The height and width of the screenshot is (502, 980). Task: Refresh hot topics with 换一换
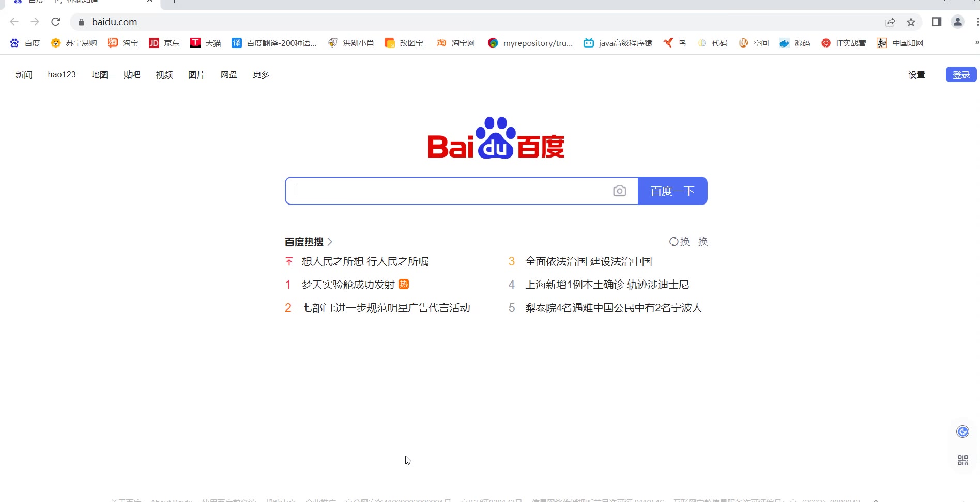pyautogui.click(x=688, y=242)
